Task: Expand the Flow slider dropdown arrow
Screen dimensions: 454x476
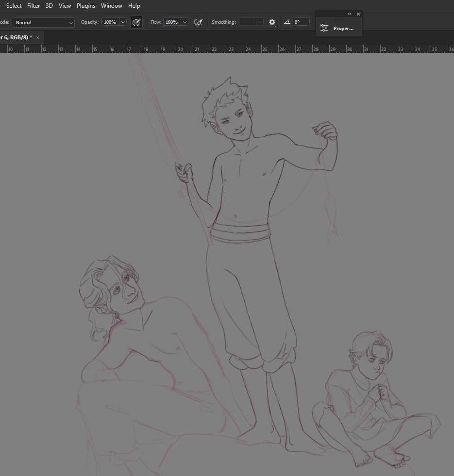Action: click(185, 22)
